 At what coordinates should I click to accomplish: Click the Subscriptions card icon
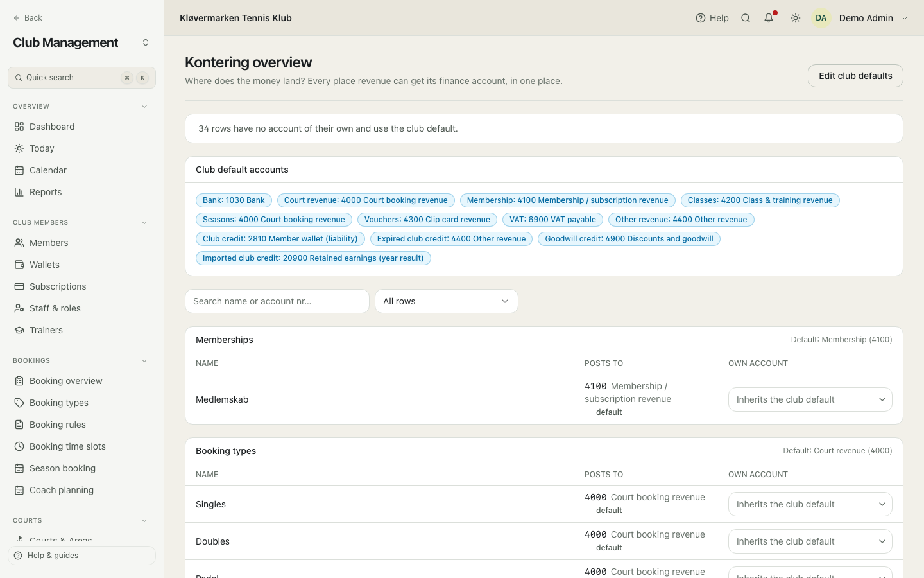19,286
